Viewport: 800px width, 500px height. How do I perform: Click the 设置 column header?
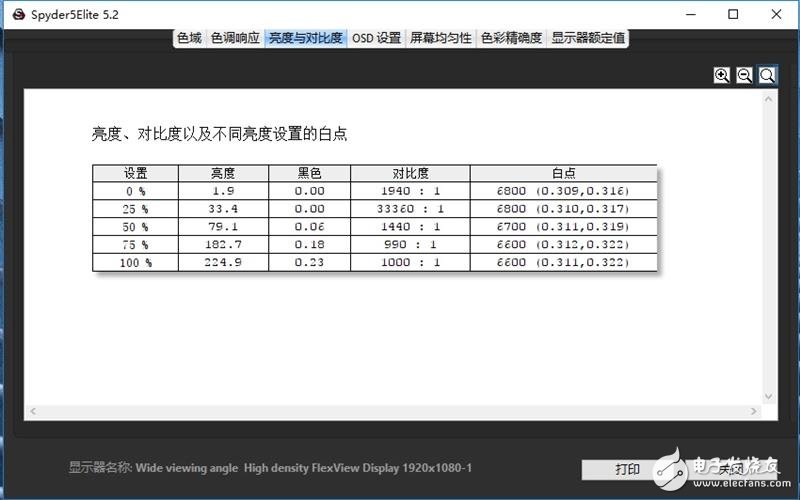(135, 173)
